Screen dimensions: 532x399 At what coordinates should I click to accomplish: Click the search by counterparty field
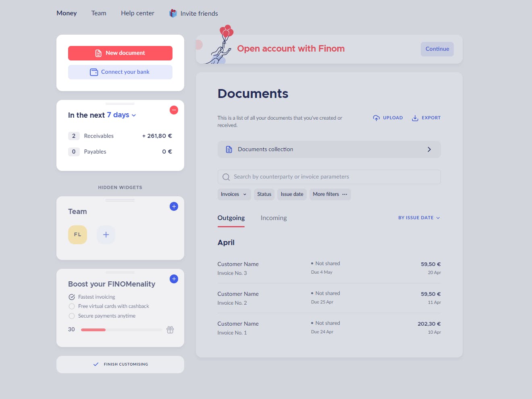(x=329, y=177)
